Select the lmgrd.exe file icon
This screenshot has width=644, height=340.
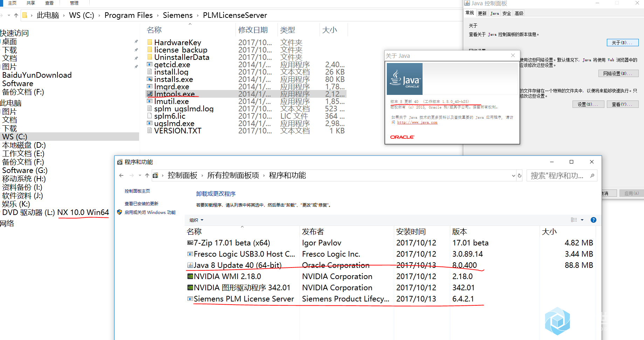(x=150, y=86)
